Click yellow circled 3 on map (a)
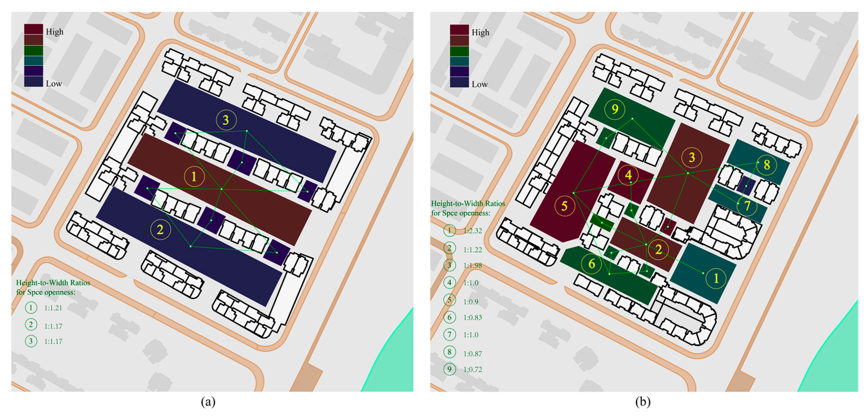This screenshot has width=868, height=417. 226,120
